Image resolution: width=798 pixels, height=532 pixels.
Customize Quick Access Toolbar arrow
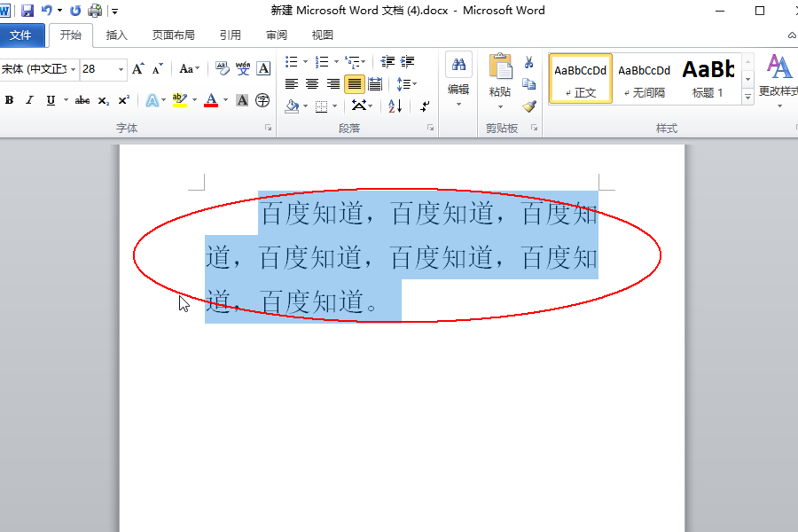[x=115, y=11]
